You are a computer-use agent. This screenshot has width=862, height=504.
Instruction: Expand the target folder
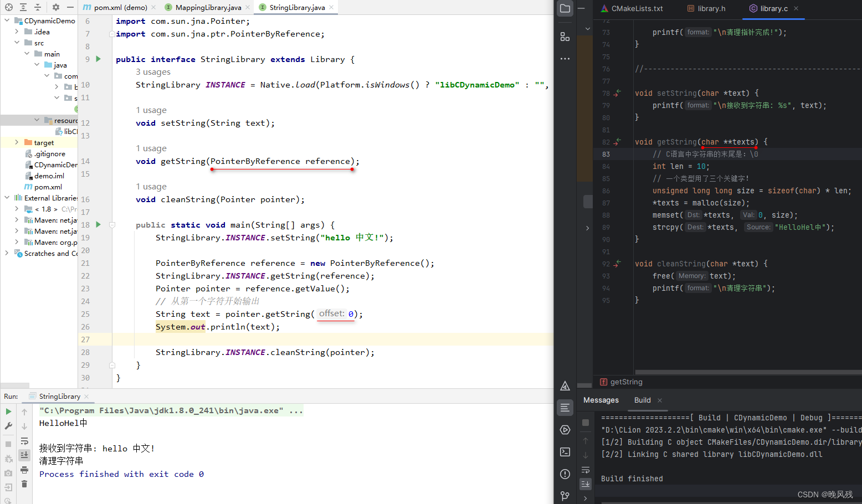tap(17, 142)
